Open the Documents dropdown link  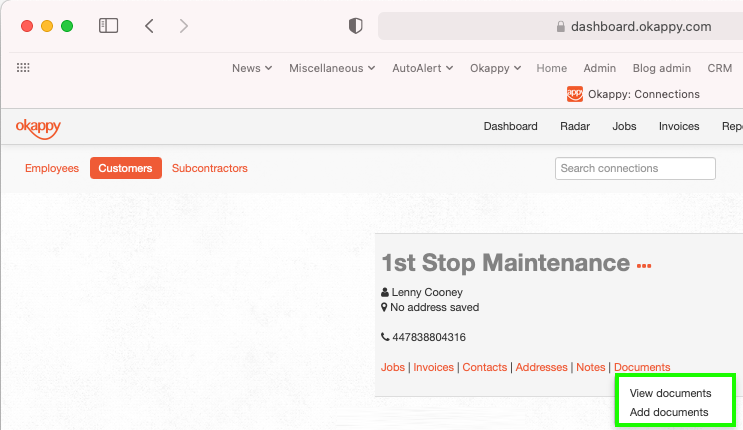pos(642,367)
